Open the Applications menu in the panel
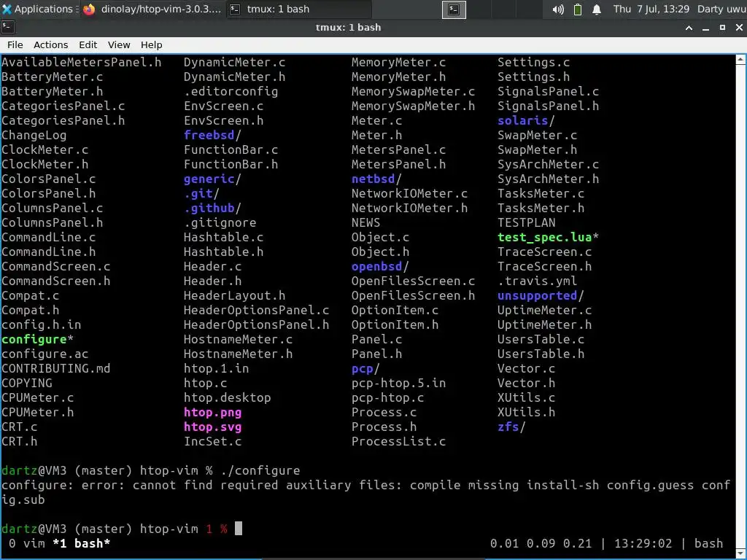The image size is (747, 560). [39, 9]
